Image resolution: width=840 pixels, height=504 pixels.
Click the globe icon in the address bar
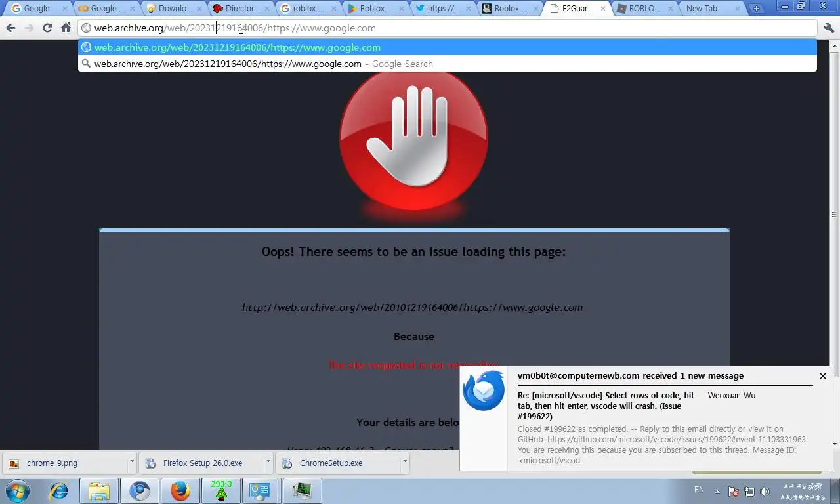86,28
